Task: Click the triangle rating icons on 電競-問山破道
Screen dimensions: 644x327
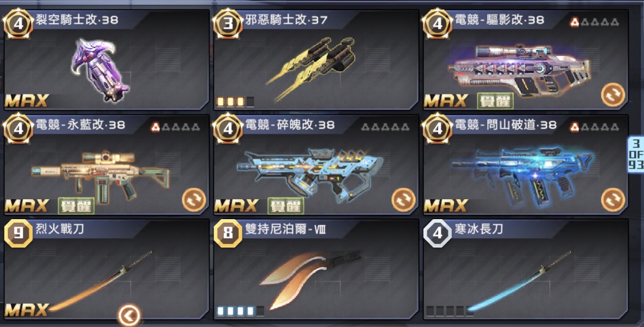Action: click(595, 127)
